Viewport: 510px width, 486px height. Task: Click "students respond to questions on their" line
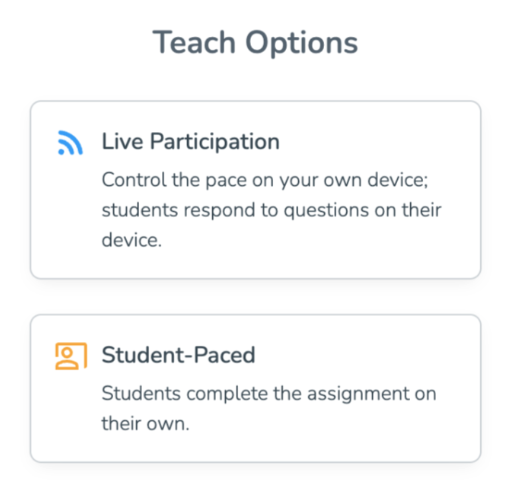[271, 210]
